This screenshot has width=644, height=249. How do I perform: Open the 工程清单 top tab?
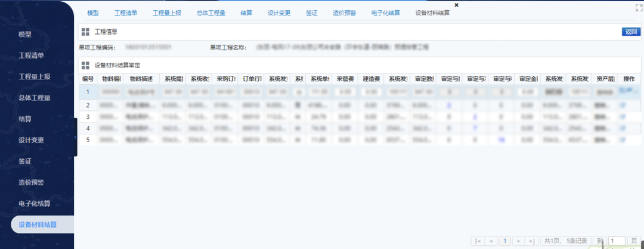tap(126, 13)
